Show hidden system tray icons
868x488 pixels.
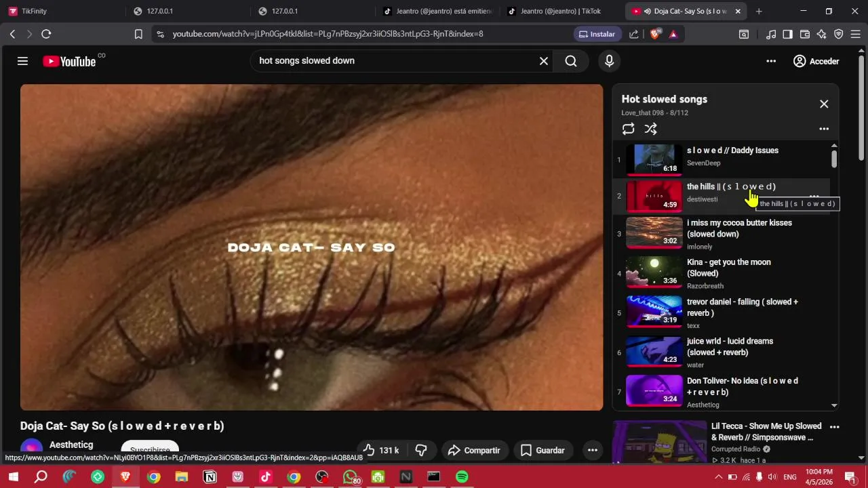tap(718, 477)
